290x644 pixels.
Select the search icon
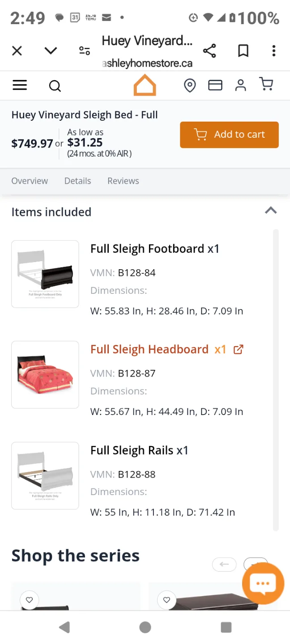pyautogui.click(x=55, y=85)
